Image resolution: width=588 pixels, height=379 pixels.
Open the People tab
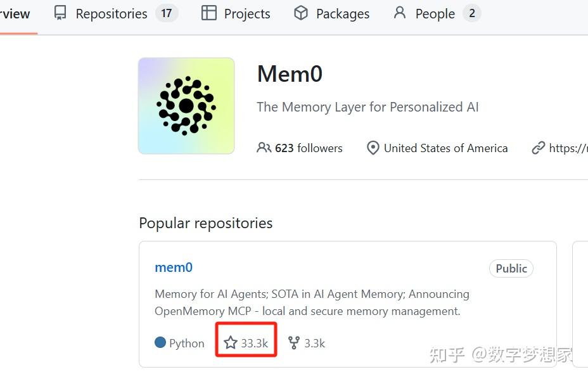coord(434,13)
